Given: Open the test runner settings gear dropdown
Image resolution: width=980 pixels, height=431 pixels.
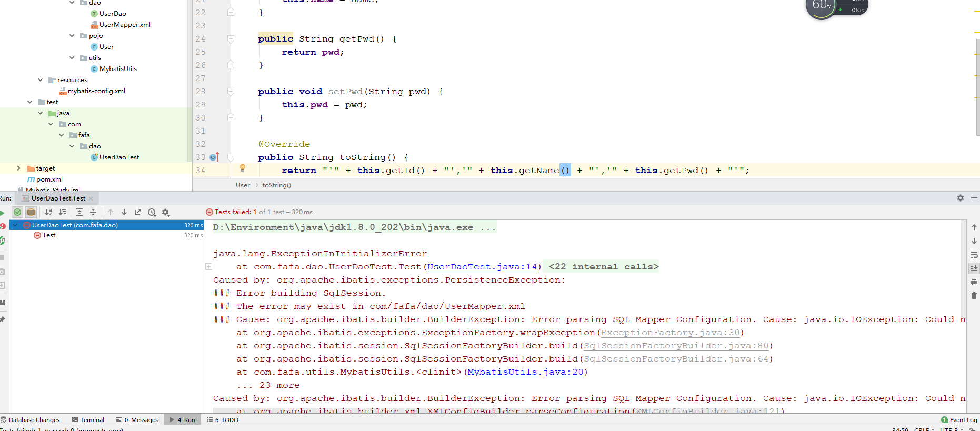Looking at the screenshot, I should click(x=166, y=212).
